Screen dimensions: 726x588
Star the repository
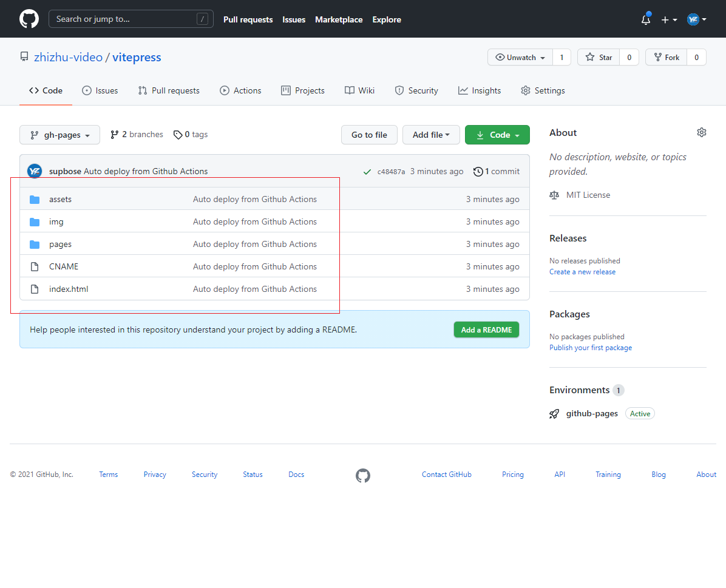[x=599, y=58]
